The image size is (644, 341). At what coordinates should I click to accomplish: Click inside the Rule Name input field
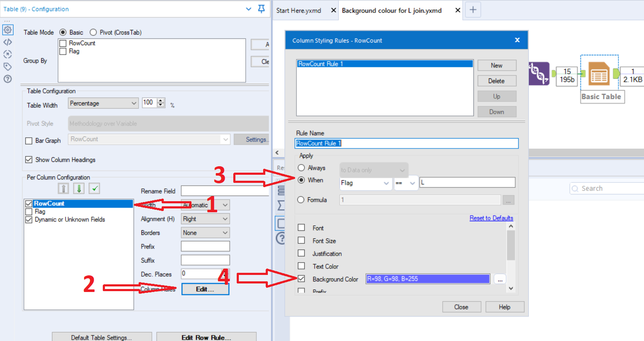point(406,143)
